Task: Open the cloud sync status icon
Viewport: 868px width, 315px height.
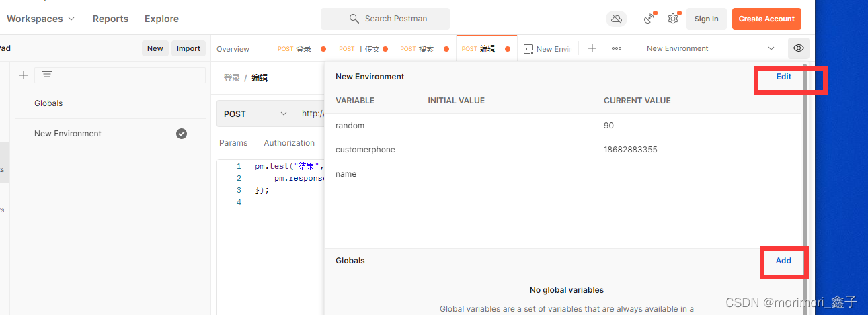Action: 617,19
